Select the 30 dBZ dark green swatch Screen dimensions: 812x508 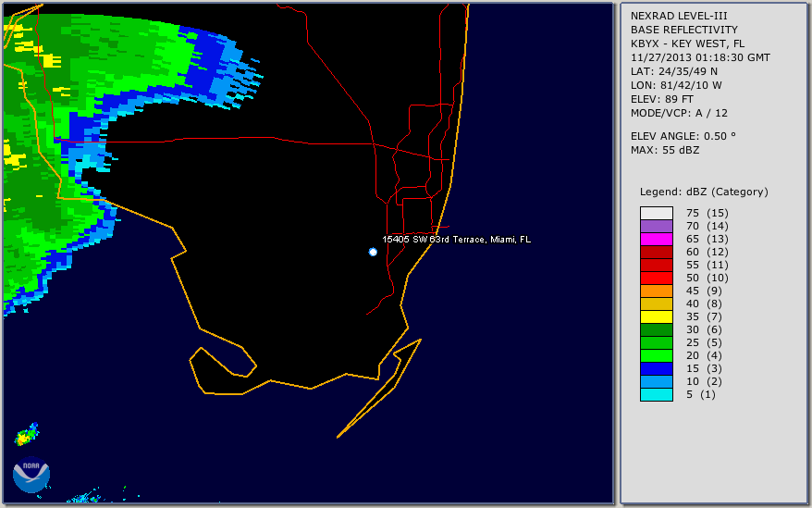click(657, 329)
